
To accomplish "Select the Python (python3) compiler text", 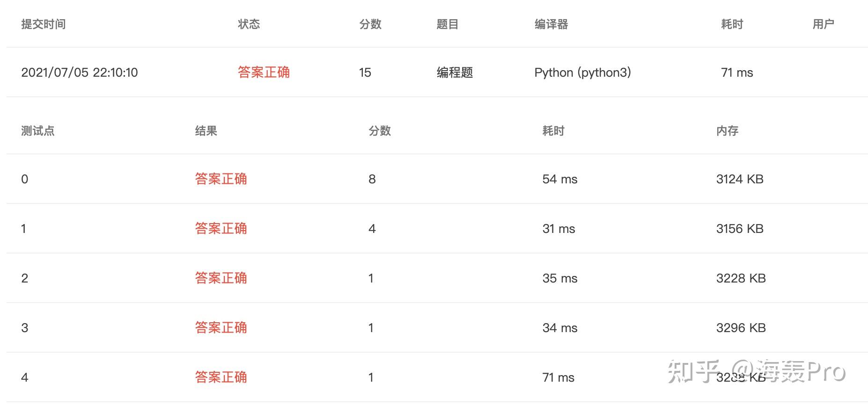I will (x=582, y=72).
